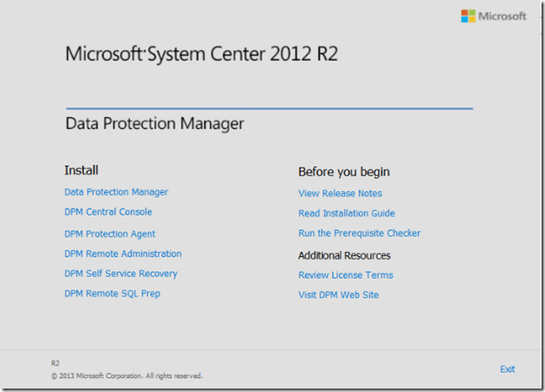
Task: Click the Additional Resources heading
Action: point(344,255)
